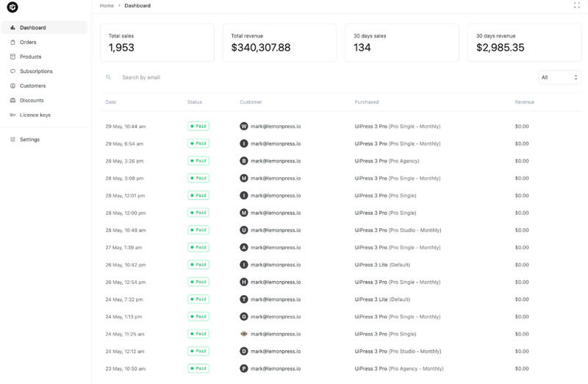Click the Status column header
Screen dimensions: 588x384
pos(195,102)
